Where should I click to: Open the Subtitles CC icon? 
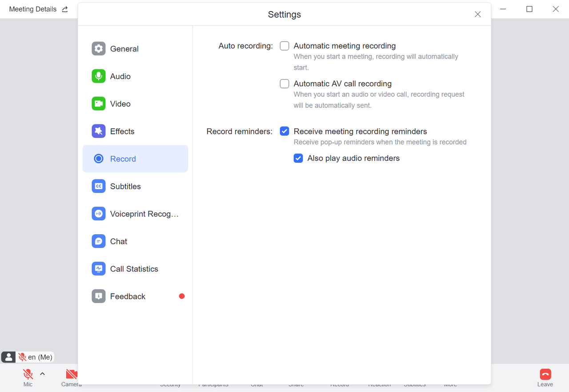click(x=99, y=187)
